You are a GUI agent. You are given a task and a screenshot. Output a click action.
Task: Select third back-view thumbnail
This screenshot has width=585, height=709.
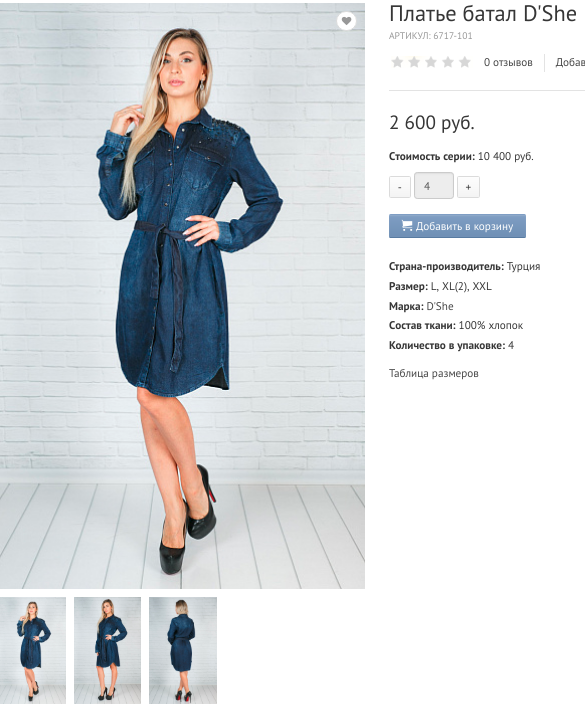[x=183, y=650]
